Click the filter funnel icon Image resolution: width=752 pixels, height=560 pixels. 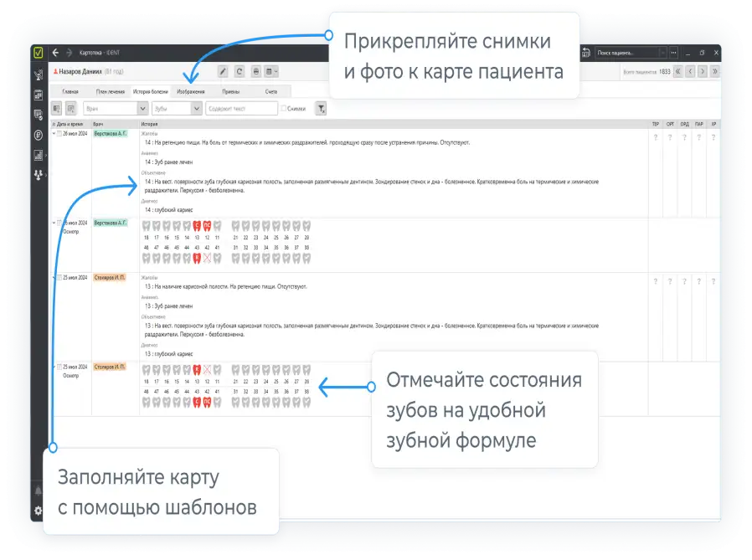click(321, 108)
